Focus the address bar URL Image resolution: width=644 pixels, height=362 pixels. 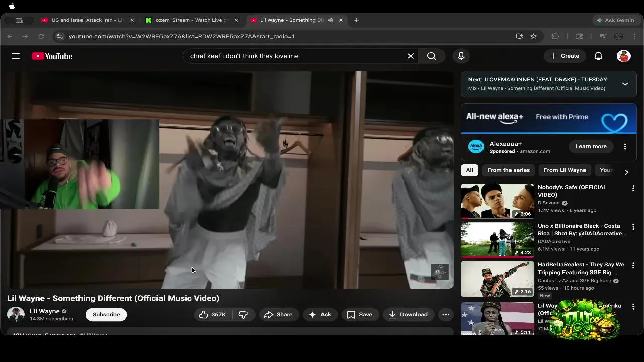(181, 36)
